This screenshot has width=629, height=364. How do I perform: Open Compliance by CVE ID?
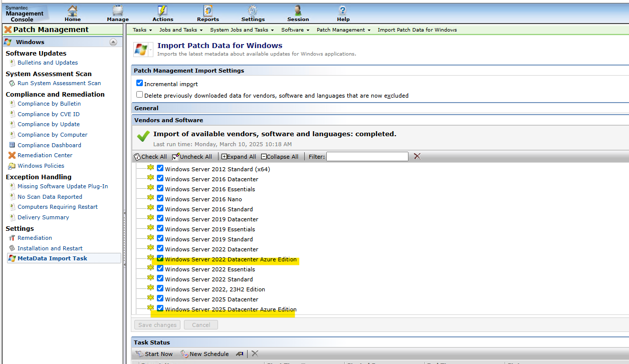point(49,114)
